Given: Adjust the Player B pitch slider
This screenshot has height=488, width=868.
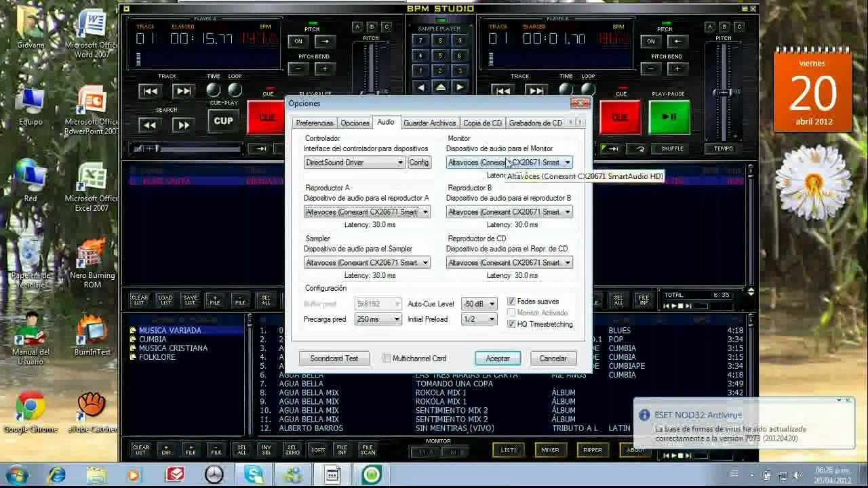Looking at the screenshot, I should [x=724, y=92].
